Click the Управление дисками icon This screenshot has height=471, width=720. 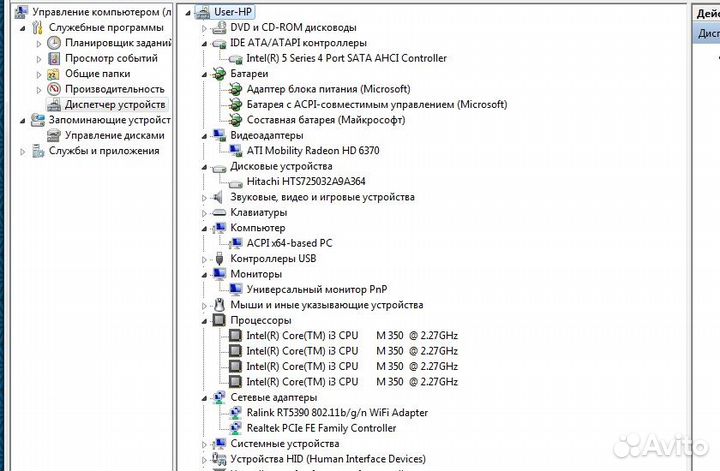coord(54,135)
